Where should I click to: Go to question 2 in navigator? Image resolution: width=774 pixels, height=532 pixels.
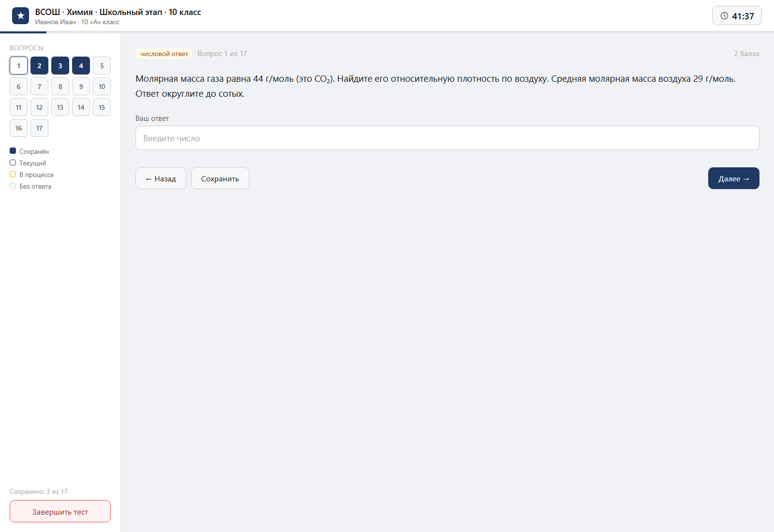[x=39, y=66]
